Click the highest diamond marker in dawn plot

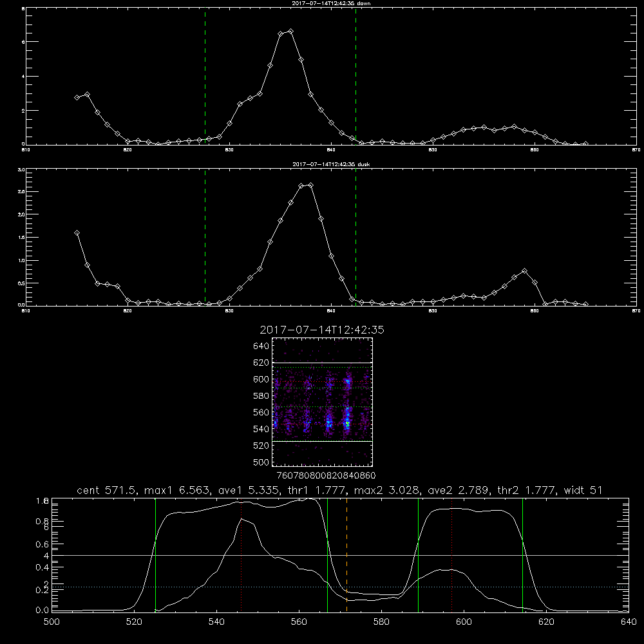(x=291, y=31)
